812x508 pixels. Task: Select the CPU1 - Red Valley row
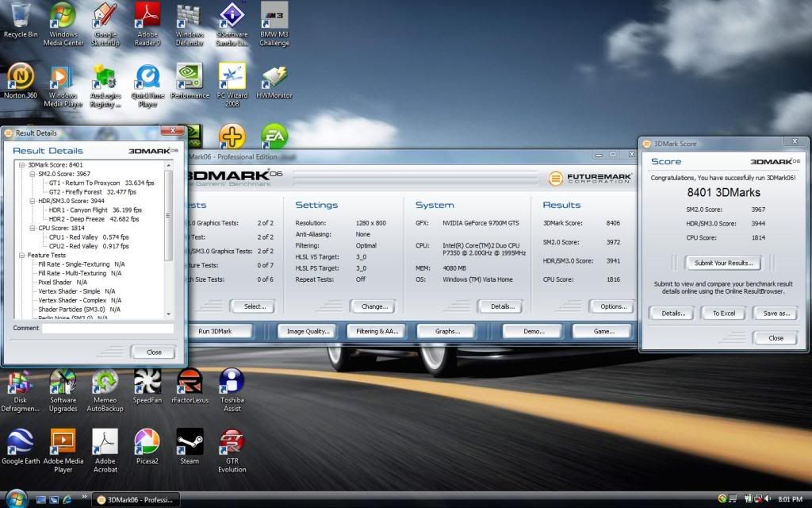click(89, 237)
